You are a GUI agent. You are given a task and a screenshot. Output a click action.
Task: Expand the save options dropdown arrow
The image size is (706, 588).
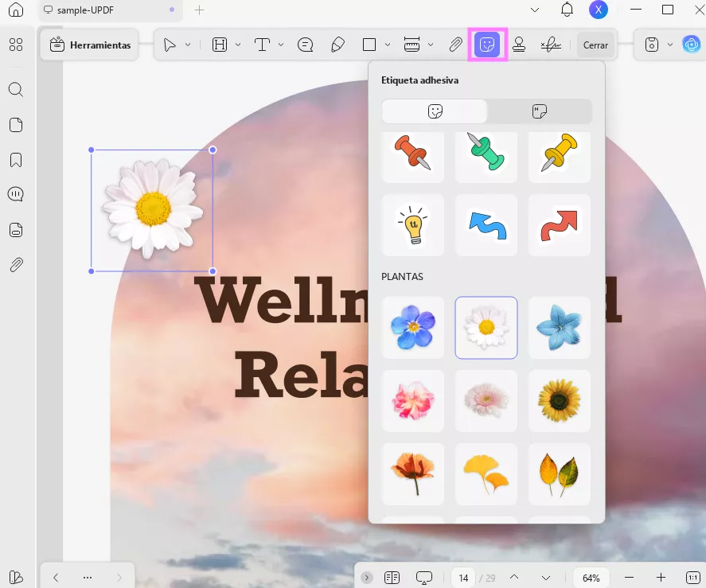pos(670,45)
